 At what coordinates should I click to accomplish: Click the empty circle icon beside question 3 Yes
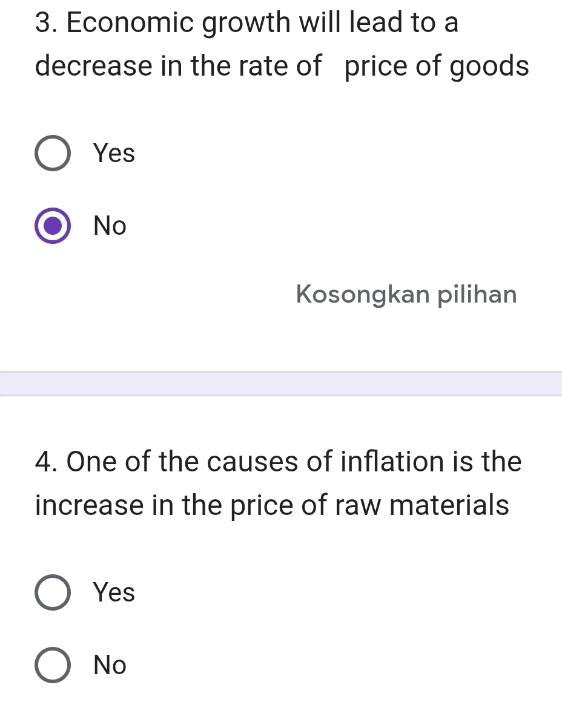53,153
